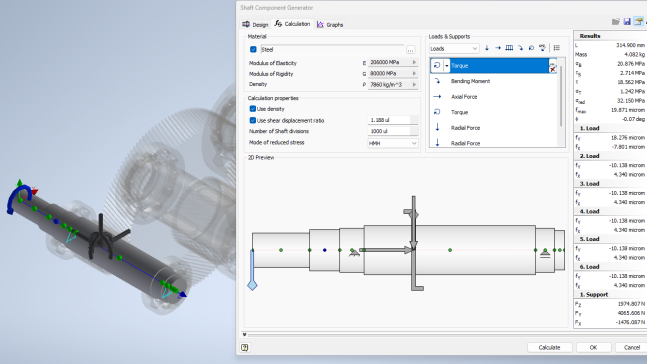Delete the selected Torque load
The image size is (647, 364).
click(x=553, y=69)
